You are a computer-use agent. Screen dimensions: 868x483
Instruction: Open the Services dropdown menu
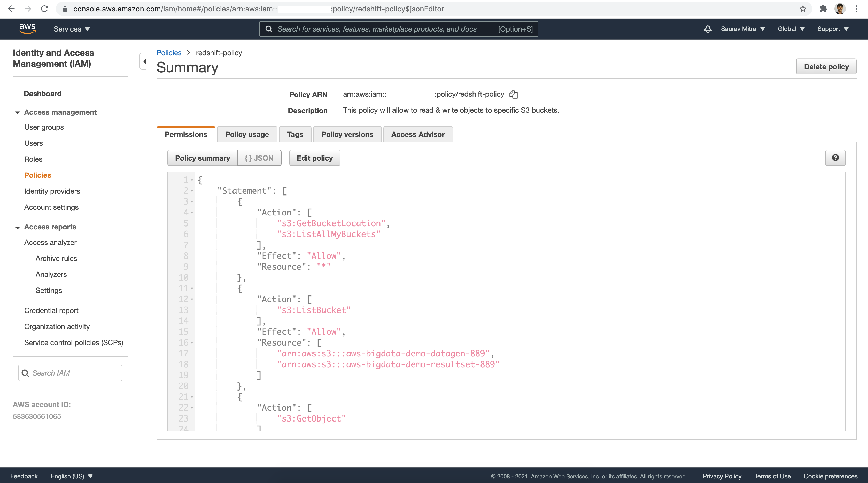72,29
